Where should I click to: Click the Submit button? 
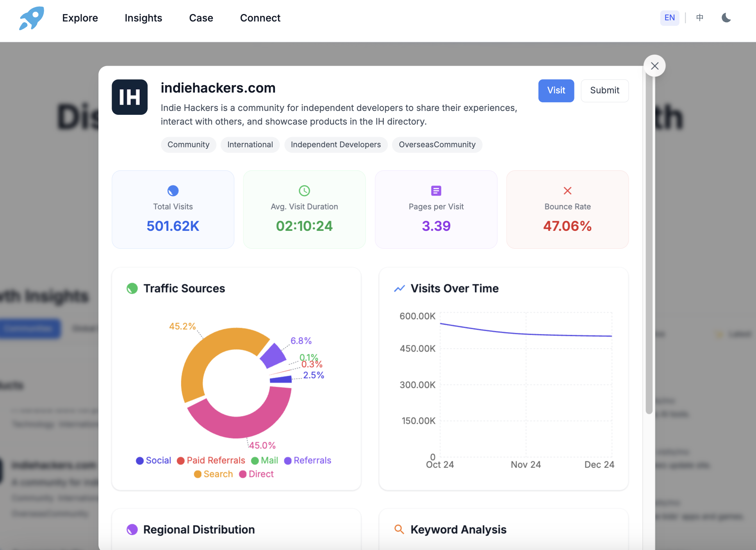coord(604,91)
